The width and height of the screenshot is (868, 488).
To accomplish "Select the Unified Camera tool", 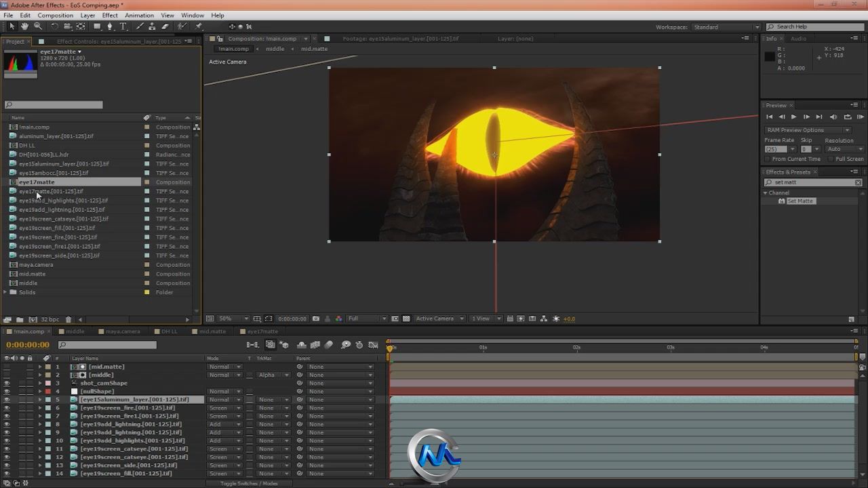I will tap(68, 26).
